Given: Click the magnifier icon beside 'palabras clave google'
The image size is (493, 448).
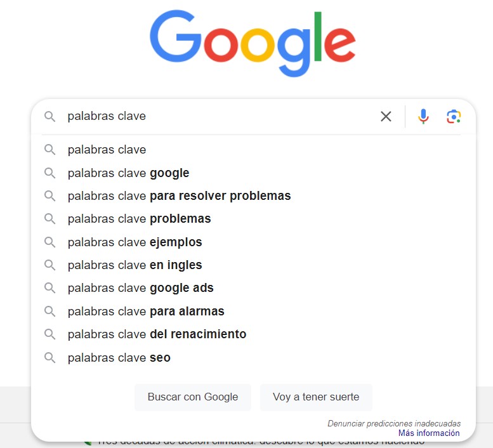Looking at the screenshot, I should click(49, 173).
